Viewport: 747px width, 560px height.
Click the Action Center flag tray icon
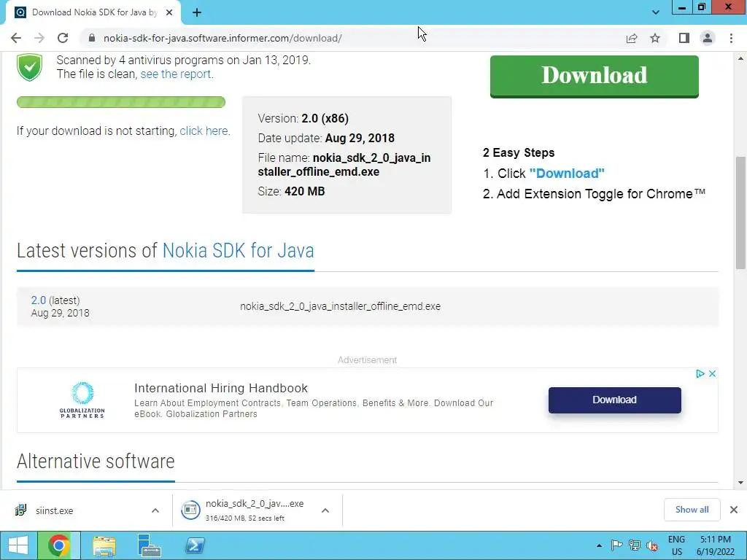point(616,545)
